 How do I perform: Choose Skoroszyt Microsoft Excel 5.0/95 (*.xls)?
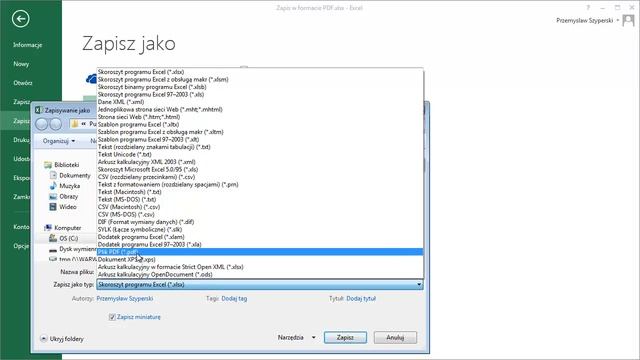pos(260,169)
